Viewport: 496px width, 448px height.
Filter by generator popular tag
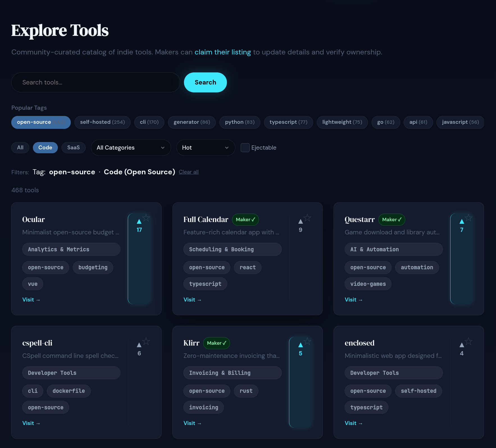coord(192,122)
